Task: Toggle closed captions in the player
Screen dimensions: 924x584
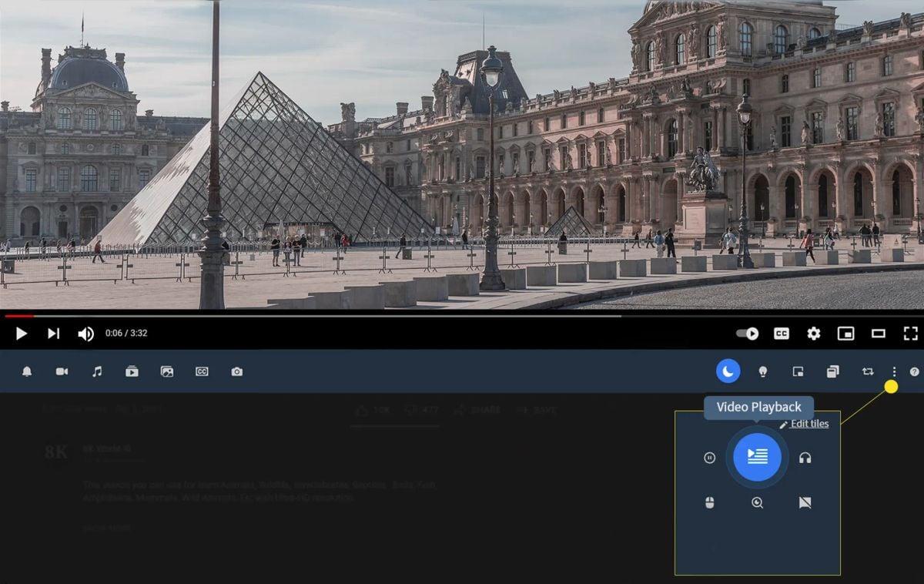Action: tap(781, 334)
